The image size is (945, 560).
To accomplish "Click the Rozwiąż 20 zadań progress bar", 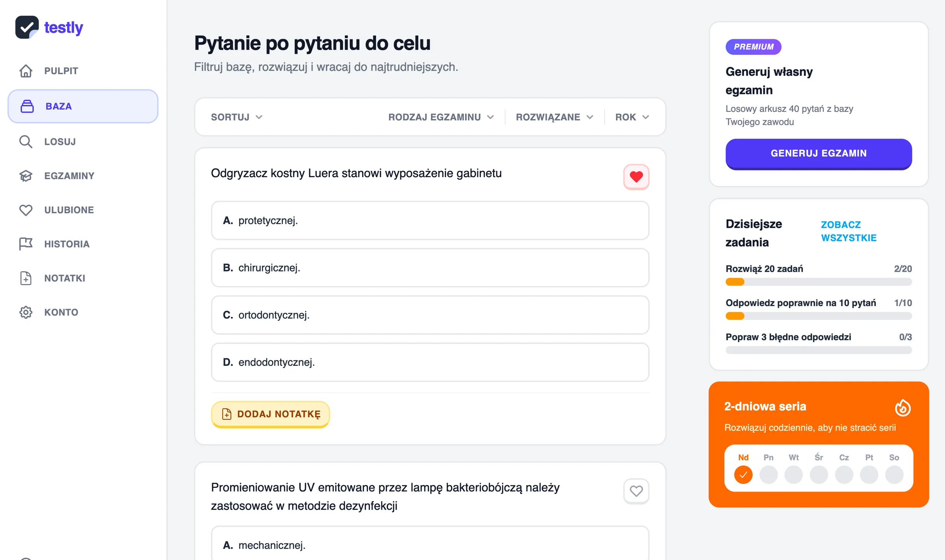I will pyautogui.click(x=819, y=282).
